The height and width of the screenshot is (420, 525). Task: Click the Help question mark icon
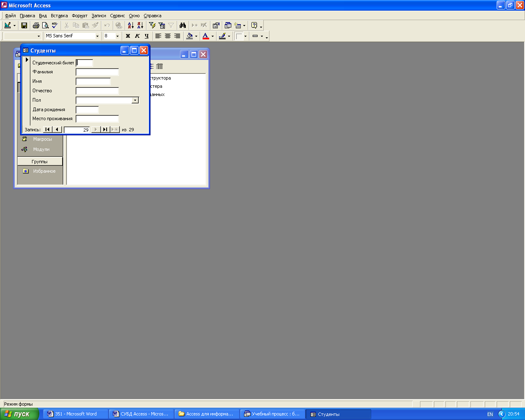click(254, 25)
